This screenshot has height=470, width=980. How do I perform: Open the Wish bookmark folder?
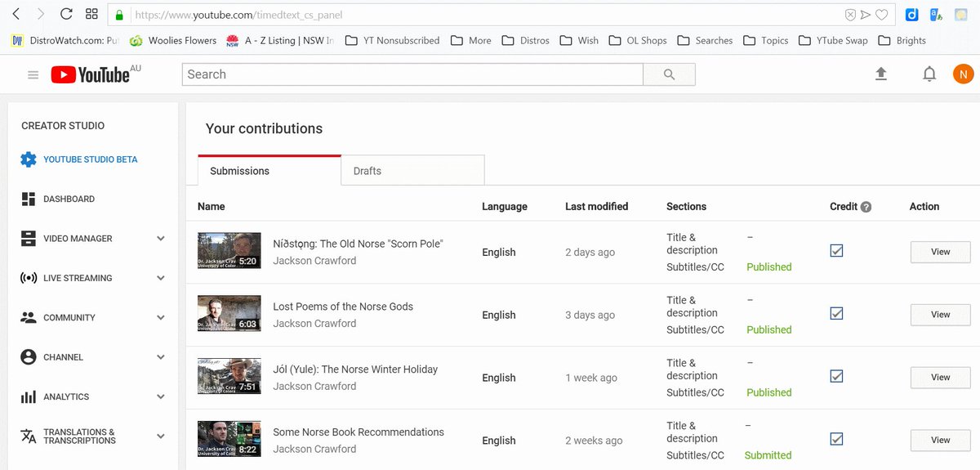[x=580, y=40]
